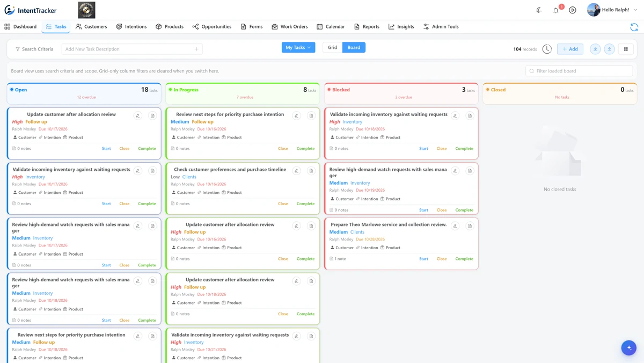Click the IntentTracker logo

[31, 10]
